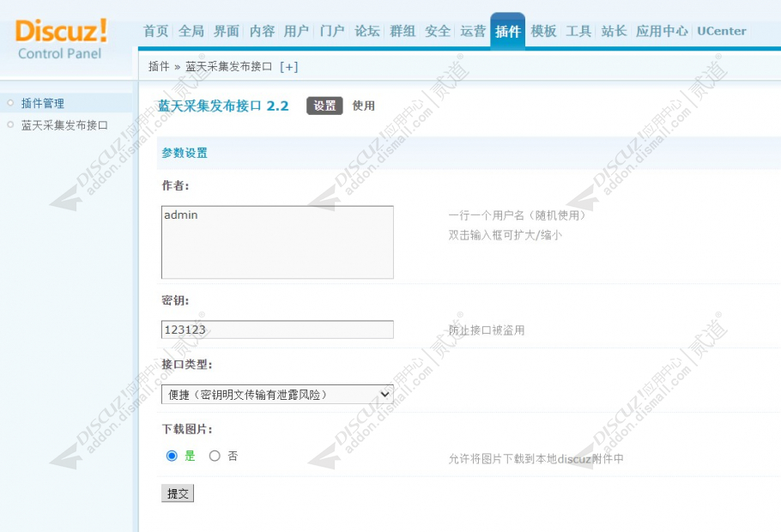Click the hint 双击输入框可扩大/缩小
This screenshot has width=781, height=532.
pyautogui.click(x=505, y=235)
